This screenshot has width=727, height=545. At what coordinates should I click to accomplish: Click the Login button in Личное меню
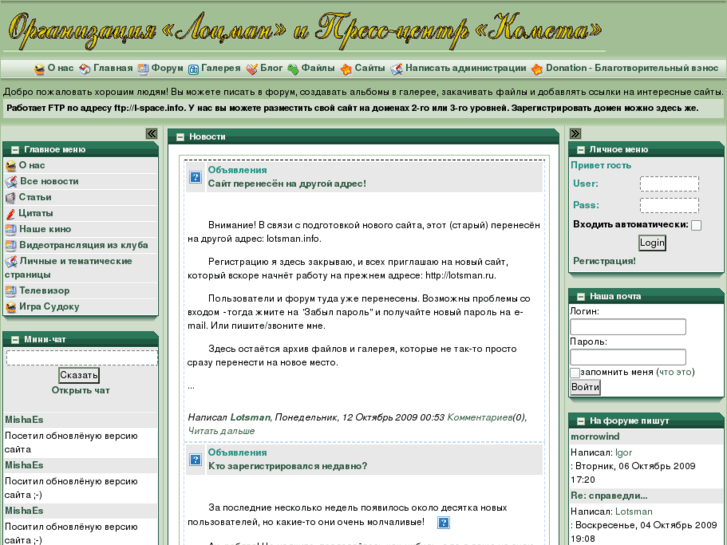[x=652, y=243]
